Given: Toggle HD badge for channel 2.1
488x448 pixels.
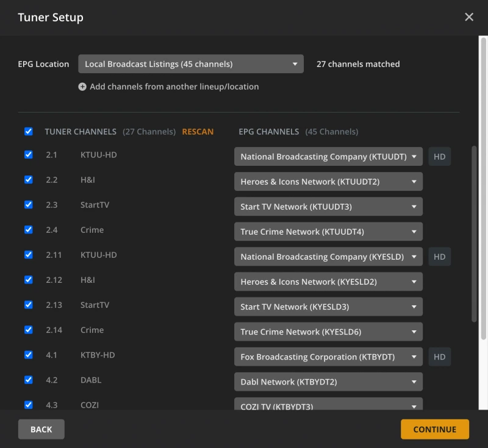Looking at the screenshot, I should click(439, 157).
